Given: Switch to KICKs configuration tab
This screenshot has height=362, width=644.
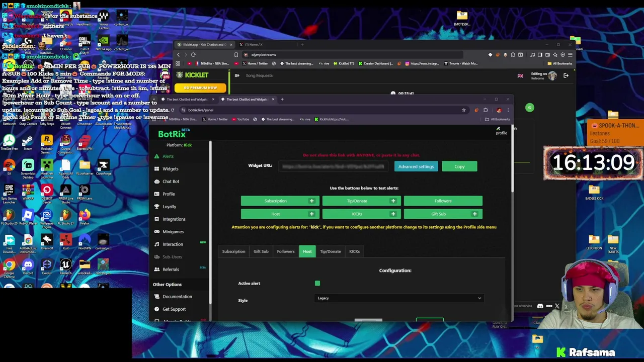Looking at the screenshot, I should coord(354,251).
